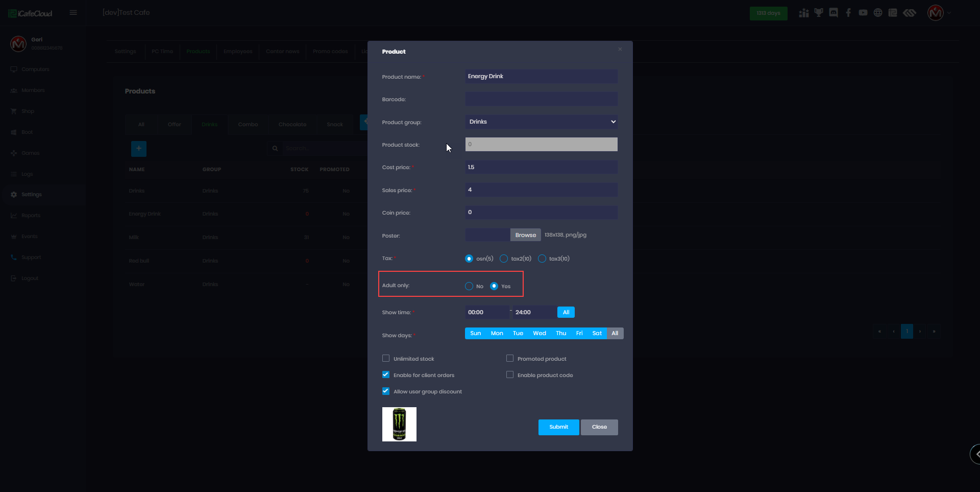Select the tax2(10) radio button
Screen dimensions: 980x492
(x=504, y=259)
